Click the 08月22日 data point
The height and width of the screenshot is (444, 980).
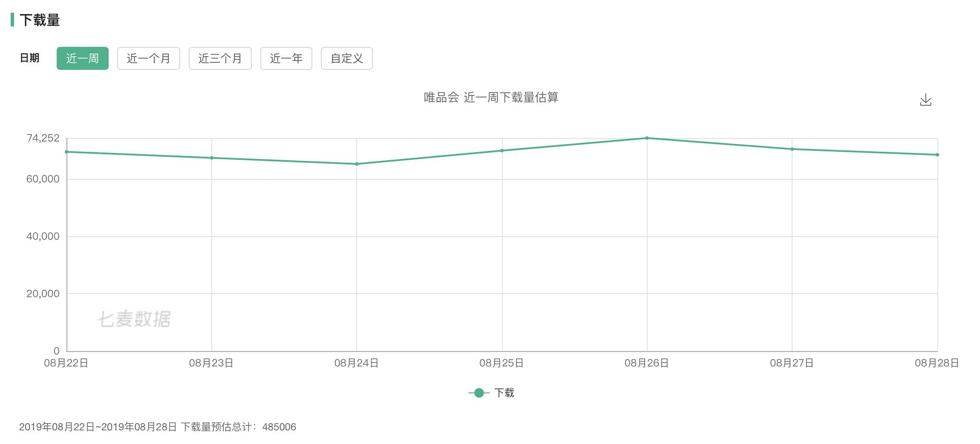coord(67,152)
